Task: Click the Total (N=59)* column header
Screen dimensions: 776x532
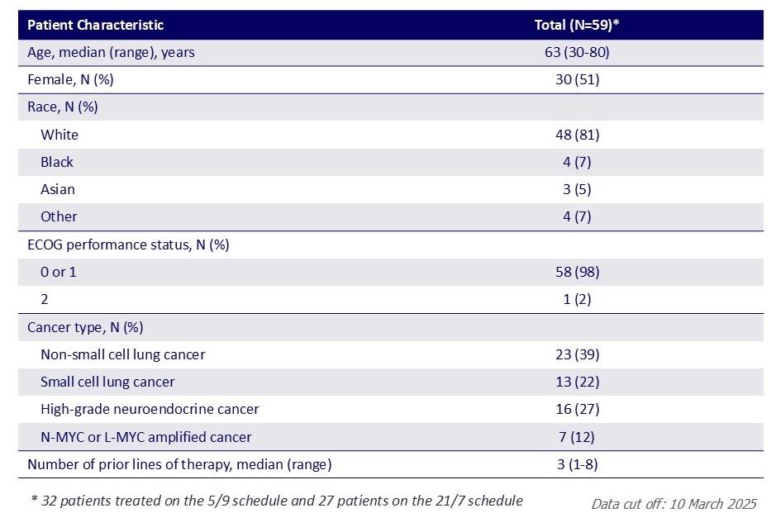Action: tap(577, 25)
